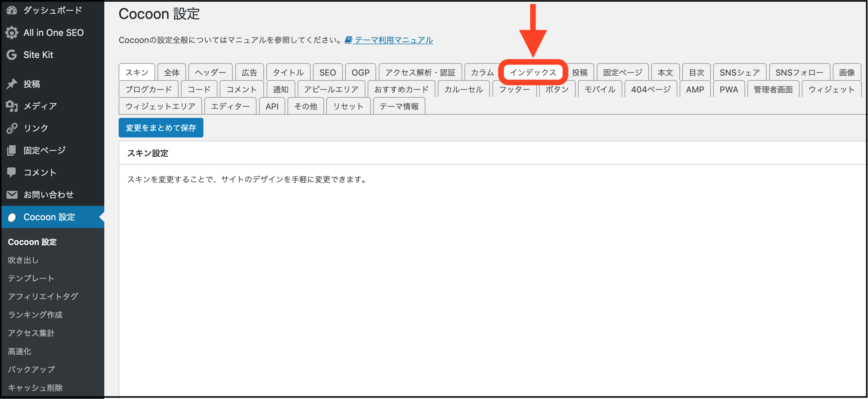Open the 本文 tab

tap(665, 72)
